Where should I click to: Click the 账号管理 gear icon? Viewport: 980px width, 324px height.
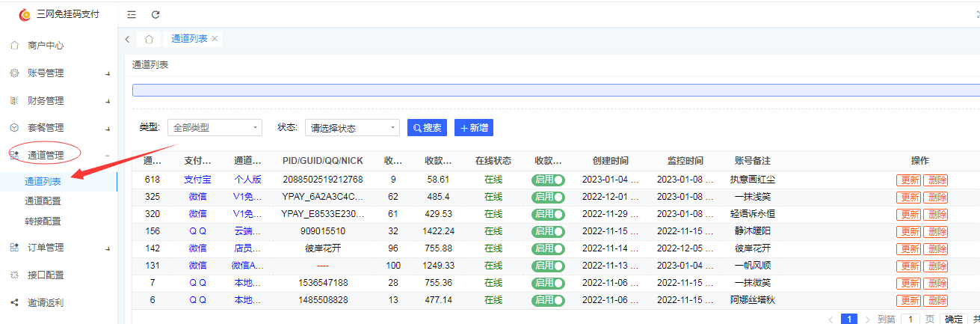click(x=14, y=73)
